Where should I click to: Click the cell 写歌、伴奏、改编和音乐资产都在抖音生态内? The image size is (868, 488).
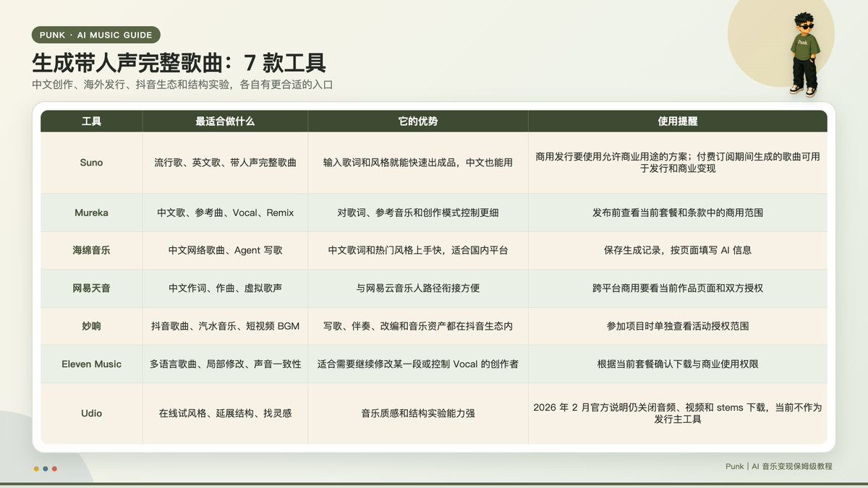(x=418, y=326)
